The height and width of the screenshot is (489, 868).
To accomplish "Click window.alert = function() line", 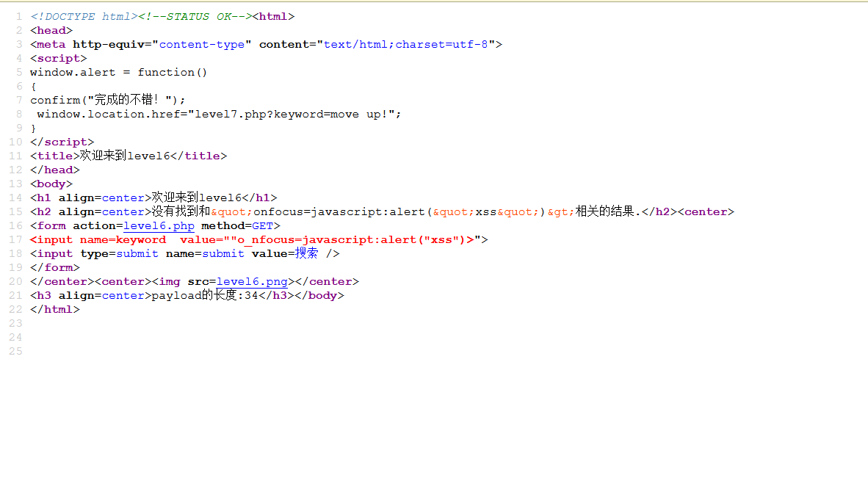I will point(118,73).
